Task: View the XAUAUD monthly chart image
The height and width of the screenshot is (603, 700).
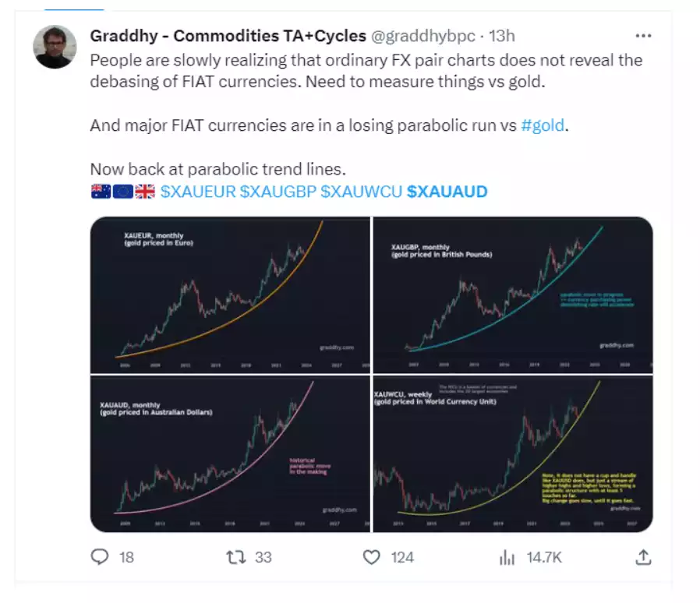Action: pos(230,453)
